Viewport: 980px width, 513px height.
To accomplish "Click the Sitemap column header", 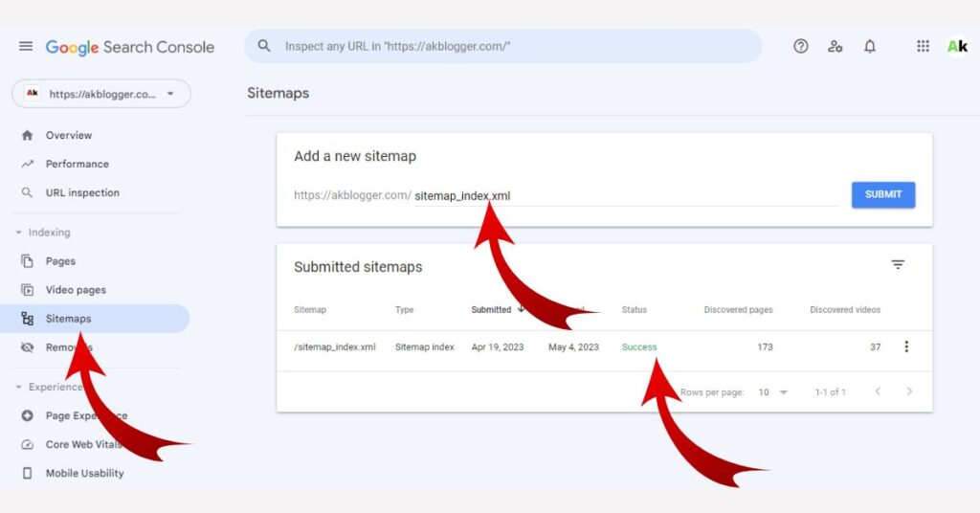I will click(310, 309).
